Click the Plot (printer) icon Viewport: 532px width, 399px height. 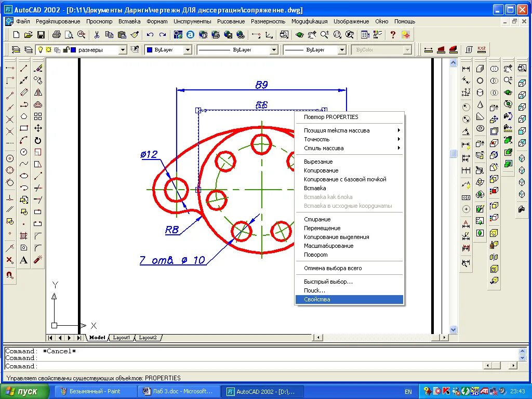tap(56, 35)
